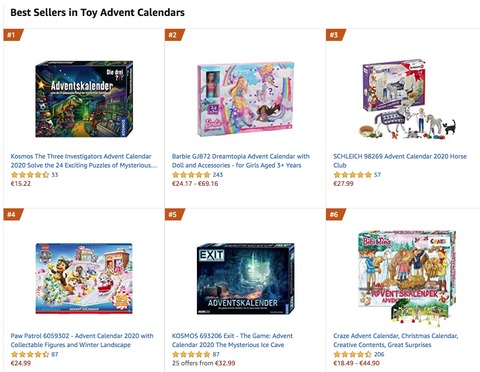Open Craze Advent Calendar title link
480x372 pixels.
click(x=396, y=340)
